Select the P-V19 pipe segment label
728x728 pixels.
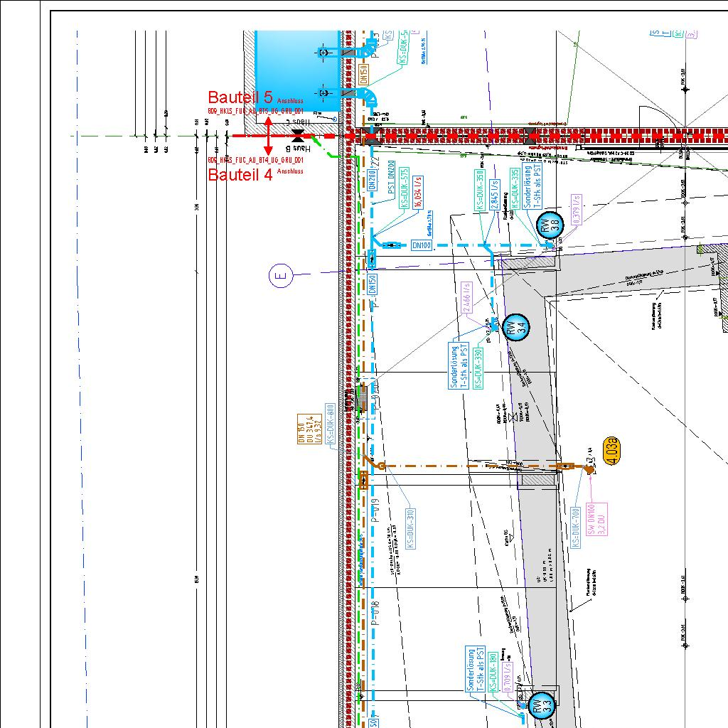(375, 510)
